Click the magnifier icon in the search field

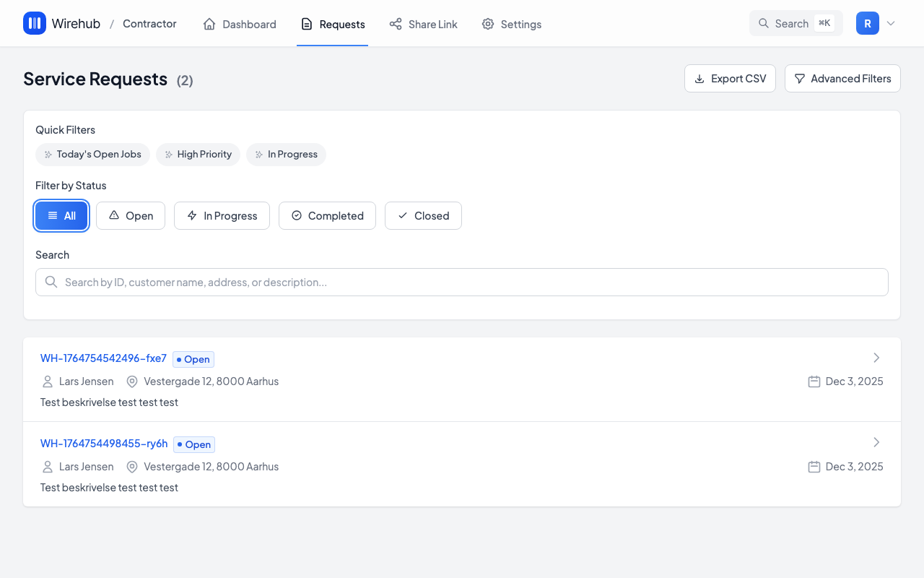(51, 282)
